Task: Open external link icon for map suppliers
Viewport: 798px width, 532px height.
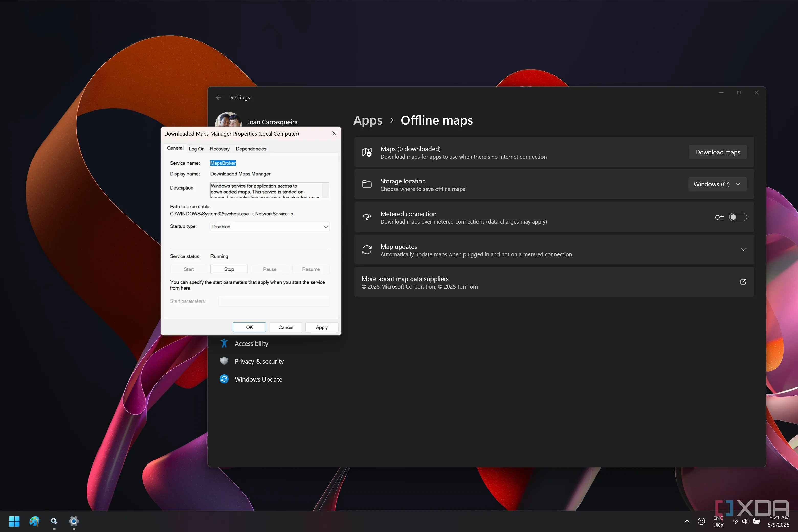Action: click(x=743, y=282)
